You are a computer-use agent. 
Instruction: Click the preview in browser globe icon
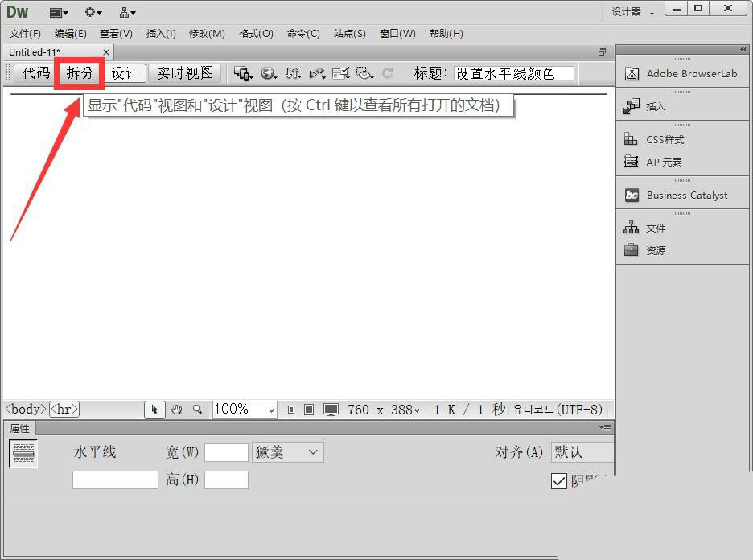(x=269, y=72)
